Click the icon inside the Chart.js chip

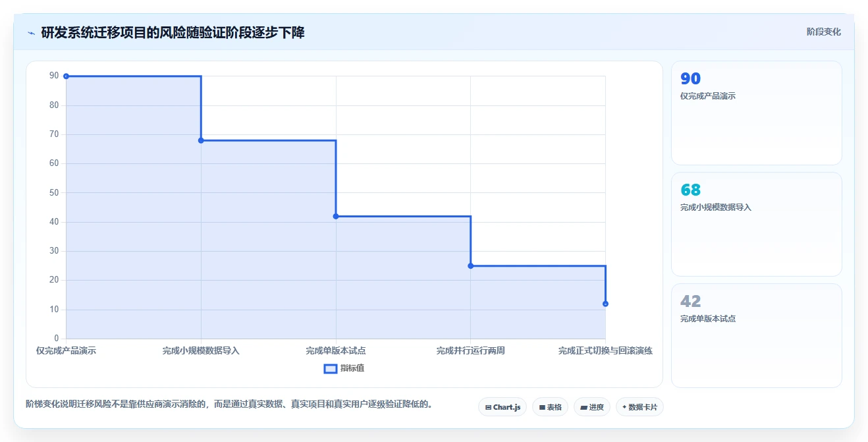click(x=488, y=407)
